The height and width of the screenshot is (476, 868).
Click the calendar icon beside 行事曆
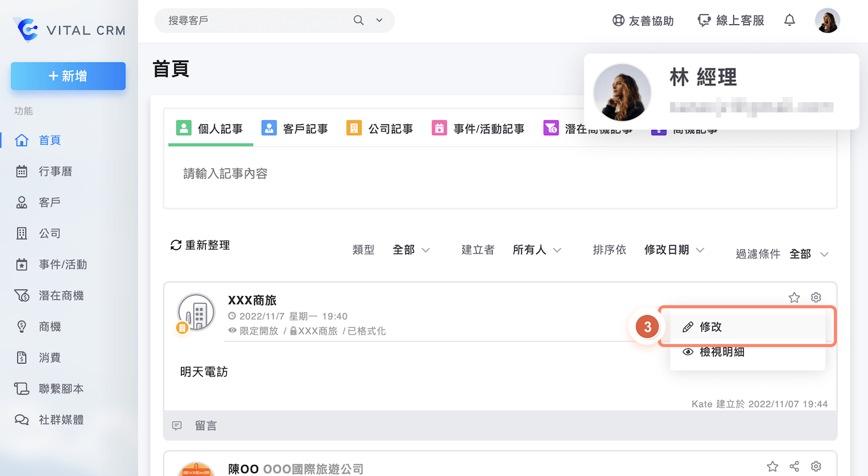click(x=22, y=171)
